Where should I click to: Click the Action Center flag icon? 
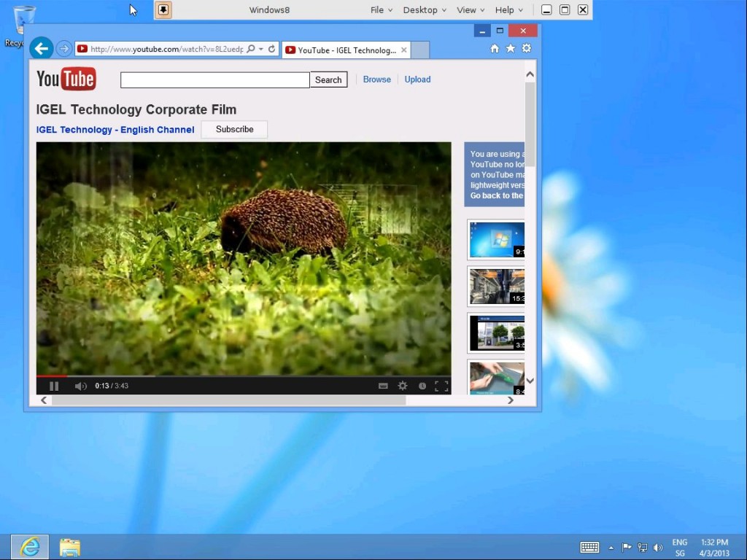point(627,548)
